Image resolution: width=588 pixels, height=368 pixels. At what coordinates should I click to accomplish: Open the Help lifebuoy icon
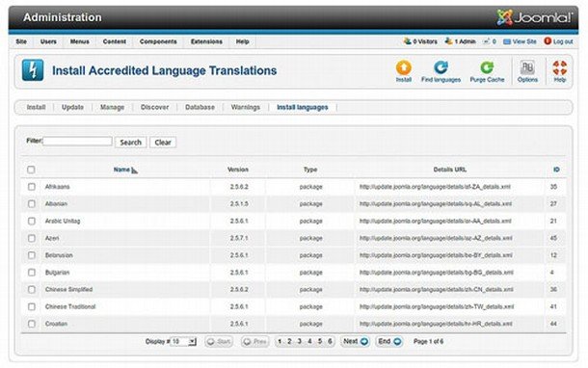tap(559, 67)
